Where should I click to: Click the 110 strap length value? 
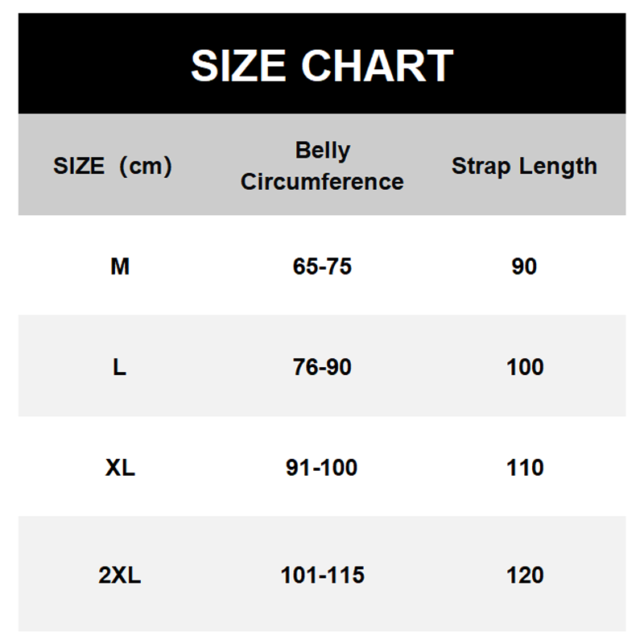[x=525, y=468]
